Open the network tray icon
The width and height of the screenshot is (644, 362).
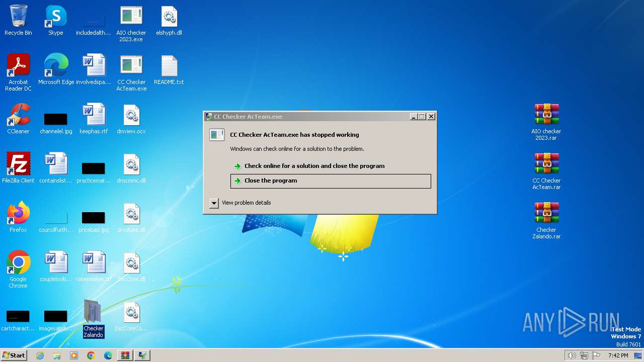pyautogui.click(x=584, y=355)
